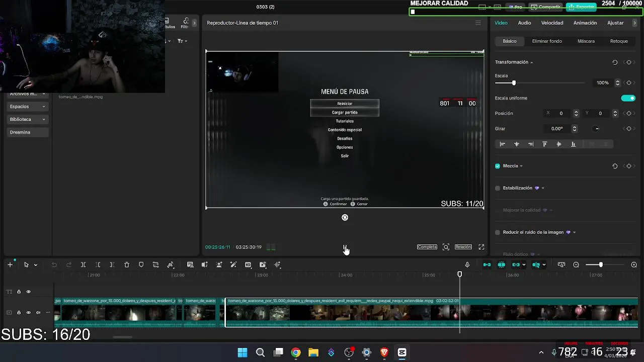
Task: Switch to the Animación tab
Action: pyautogui.click(x=585, y=23)
